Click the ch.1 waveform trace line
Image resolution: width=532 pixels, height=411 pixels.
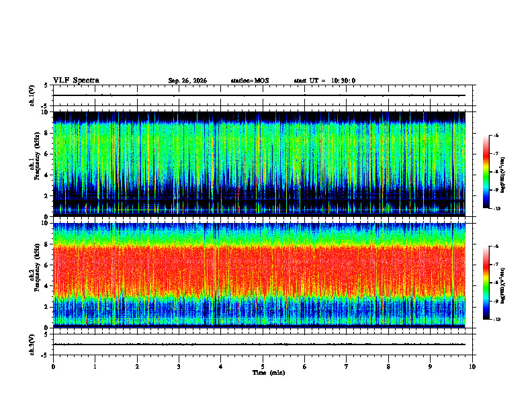coord(259,95)
